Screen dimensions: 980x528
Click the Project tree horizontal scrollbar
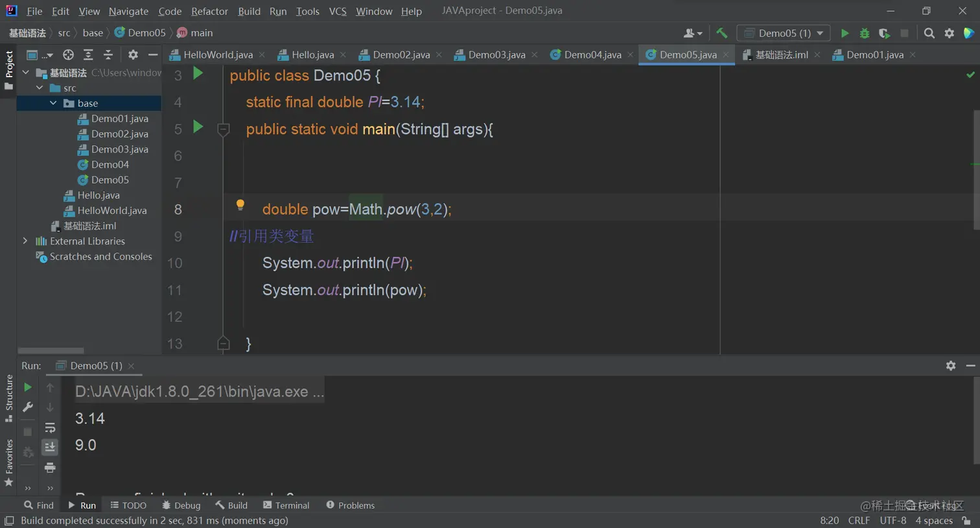click(51, 350)
